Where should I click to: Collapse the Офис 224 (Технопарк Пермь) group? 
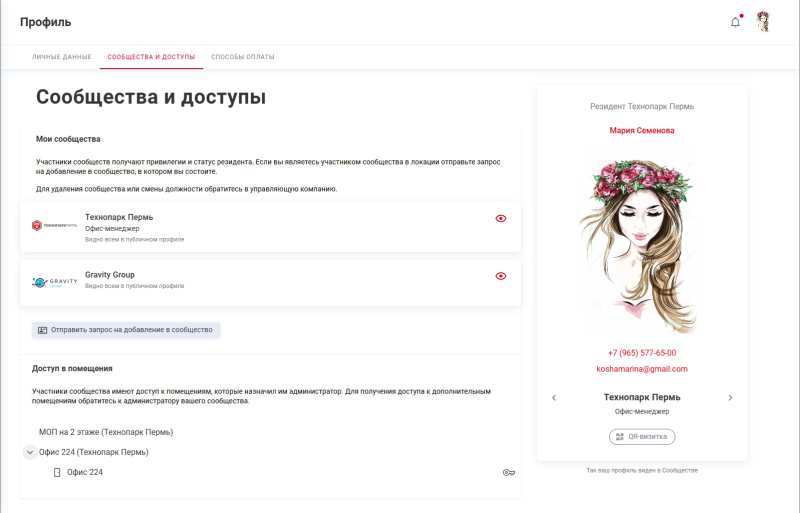point(29,452)
